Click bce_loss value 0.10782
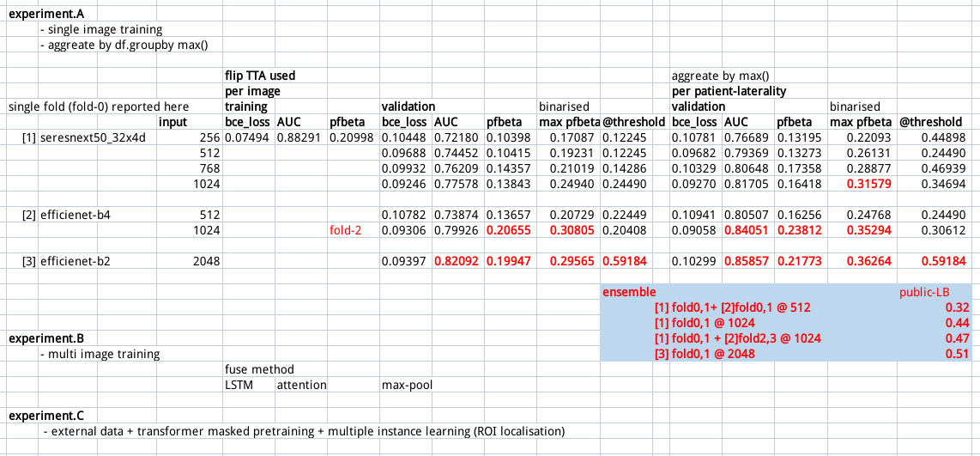980x456 pixels. [x=404, y=215]
